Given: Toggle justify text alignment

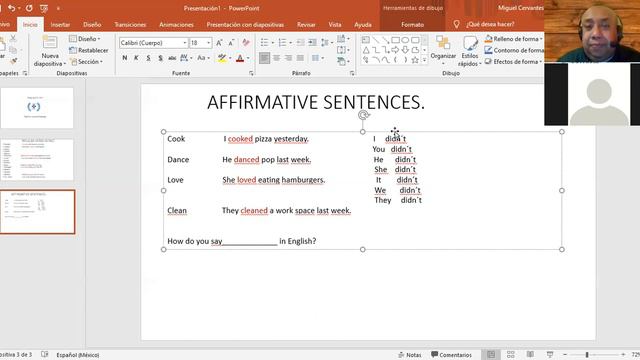Looking at the screenshot, I should point(300,58).
